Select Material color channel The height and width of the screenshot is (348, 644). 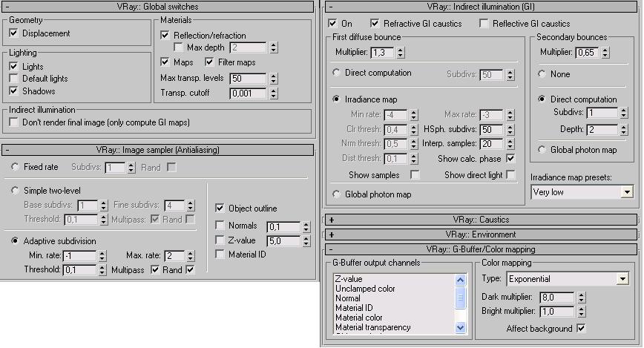[358, 318]
